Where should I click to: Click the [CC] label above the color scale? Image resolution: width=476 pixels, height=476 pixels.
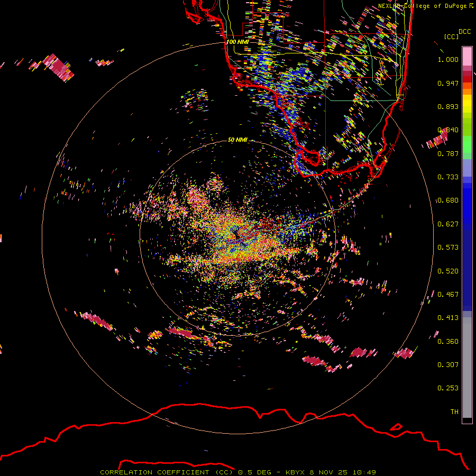(x=451, y=36)
